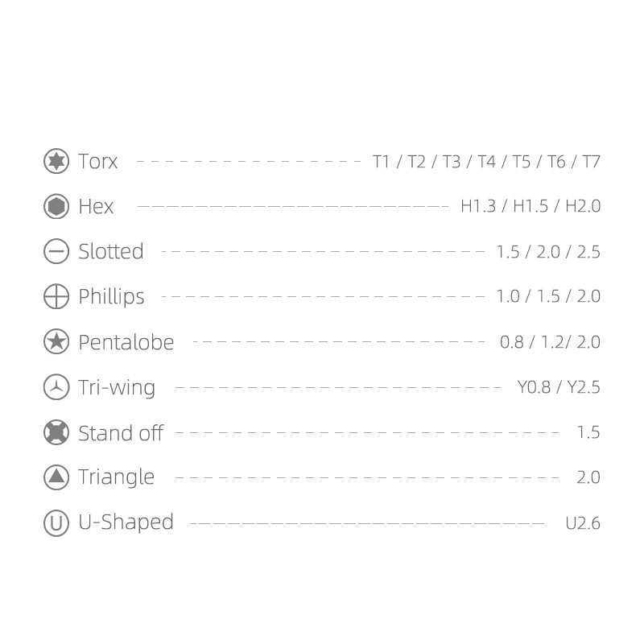
Task: Click the Phillips cross icon
Action: point(56,296)
